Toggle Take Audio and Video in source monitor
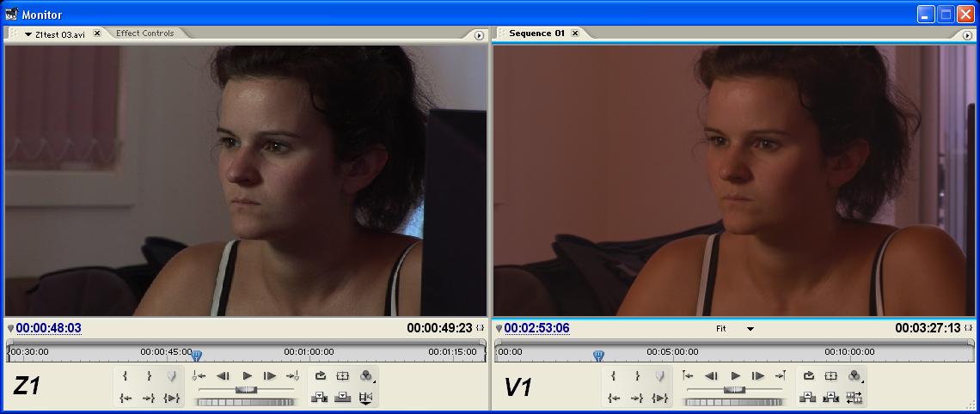980x414 pixels. 366,397
